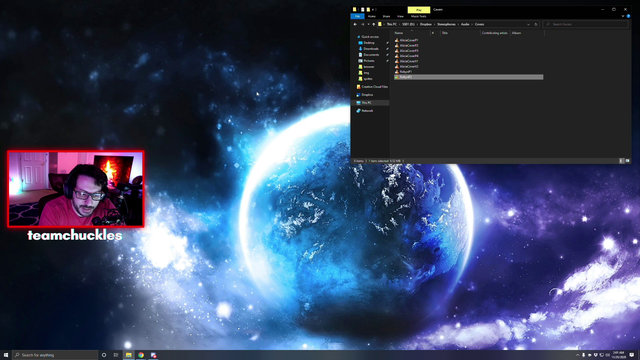Open the address bar history dropdown

tap(528, 24)
